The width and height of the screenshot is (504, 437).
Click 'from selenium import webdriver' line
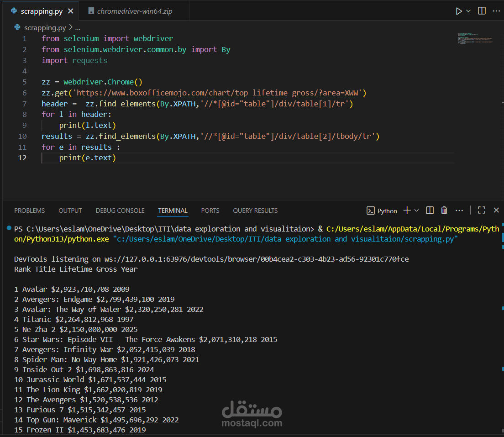(107, 39)
